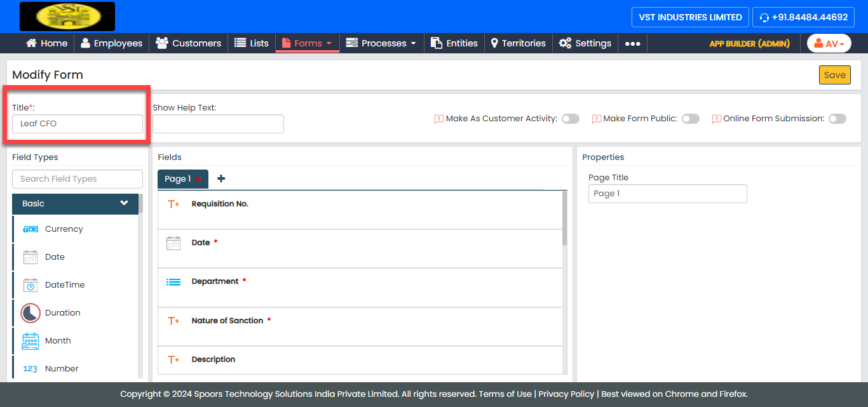Open the Privacy Policy link
868x407 pixels.
(566, 394)
